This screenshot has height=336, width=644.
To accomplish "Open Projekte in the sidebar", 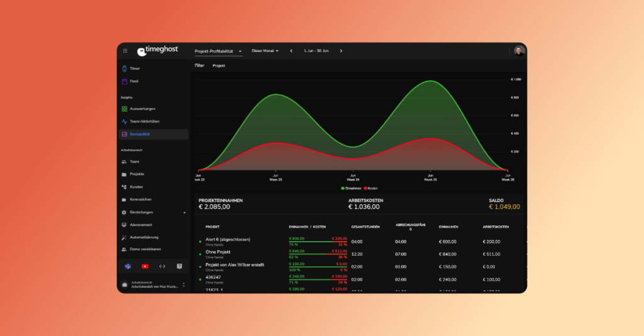I will click(136, 174).
